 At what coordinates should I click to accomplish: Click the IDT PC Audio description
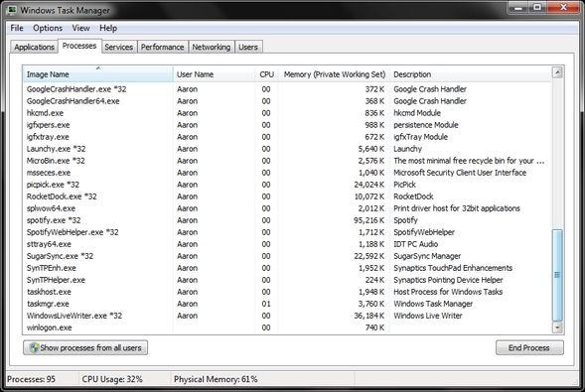pyautogui.click(x=415, y=244)
